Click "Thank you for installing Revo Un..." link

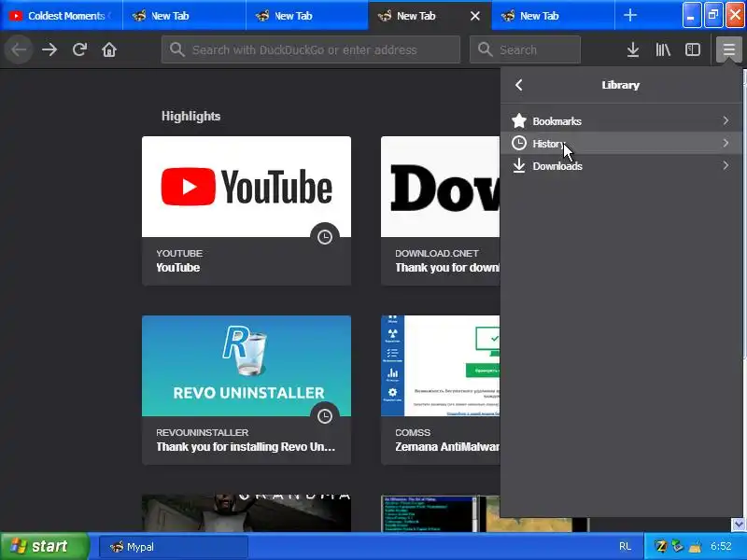pyautogui.click(x=246, y=447)
